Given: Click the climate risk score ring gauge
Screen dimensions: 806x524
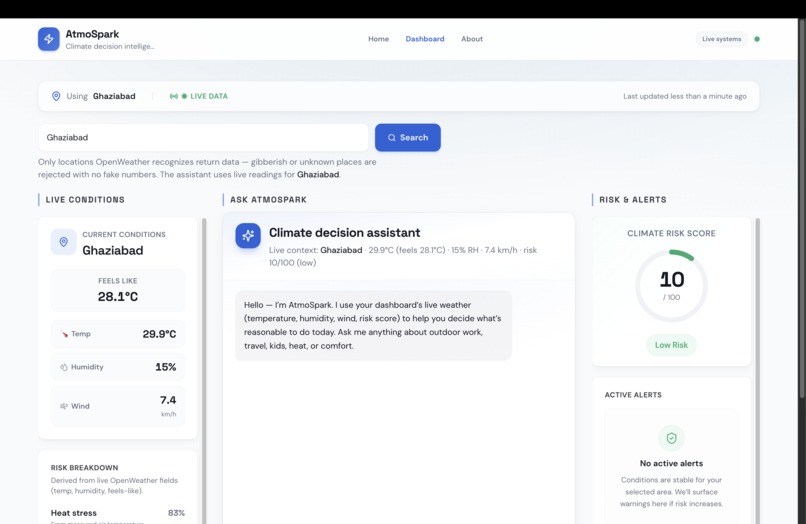Looking at the screenshot, I should pyautogui.click(x=671, y=286).
